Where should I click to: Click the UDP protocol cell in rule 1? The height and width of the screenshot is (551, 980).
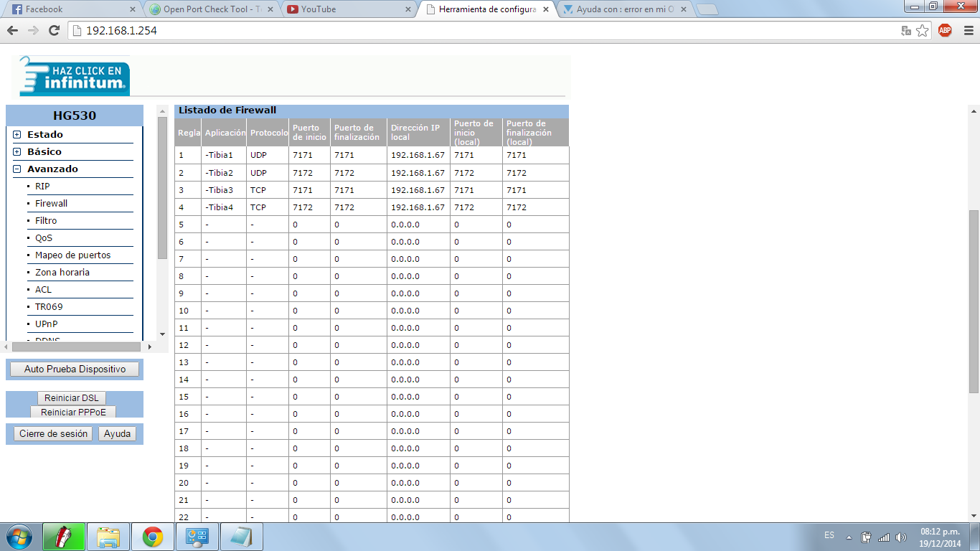click(268, 155)
